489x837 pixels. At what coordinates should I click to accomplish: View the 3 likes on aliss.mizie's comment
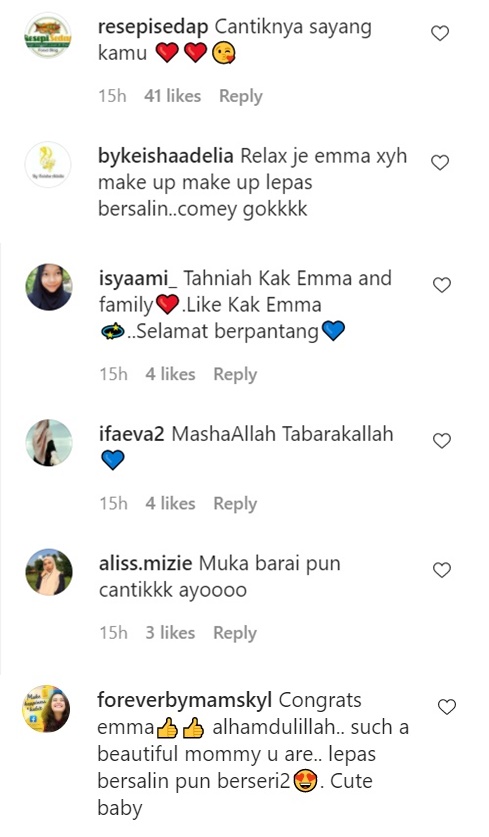pos(170,633)
